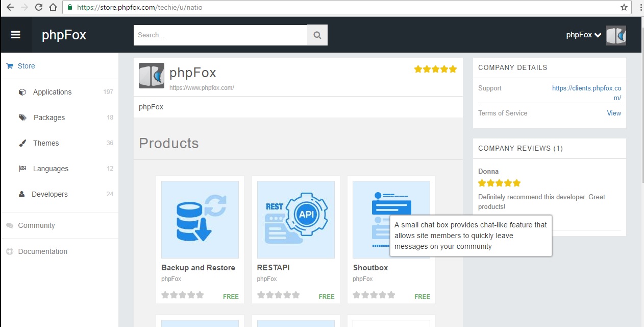Open the clients.phpfox.com Support link
Screen dimensions: 644x327
pos(586,92)
